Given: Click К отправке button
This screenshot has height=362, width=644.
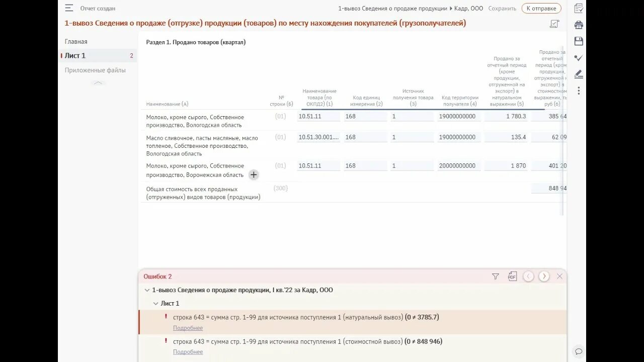Looking at the screenshot, I should [x=541, y=8].
